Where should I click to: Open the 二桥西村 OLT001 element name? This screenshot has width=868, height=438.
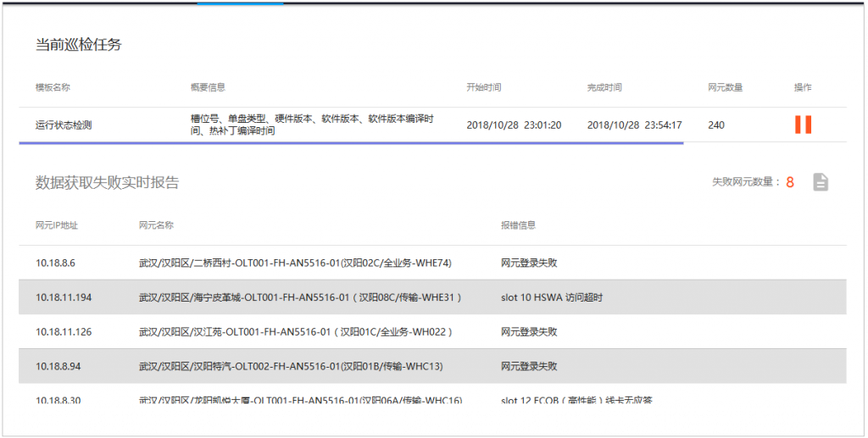[295, 263]
